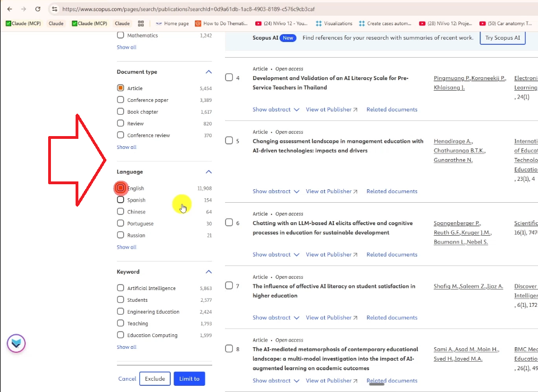538x392 pixels.
Task: Show abstract for result 5
Action: tap(276, 191)
